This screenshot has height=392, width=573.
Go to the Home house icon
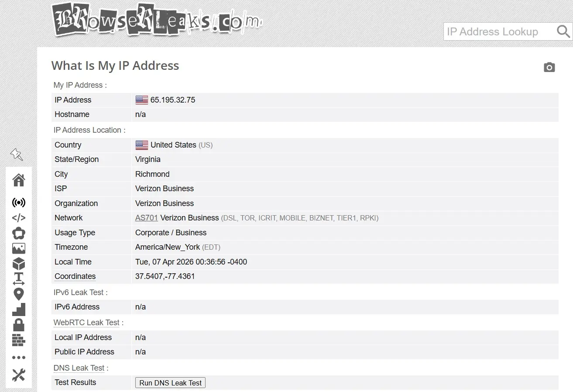click(x=19, y=180)
